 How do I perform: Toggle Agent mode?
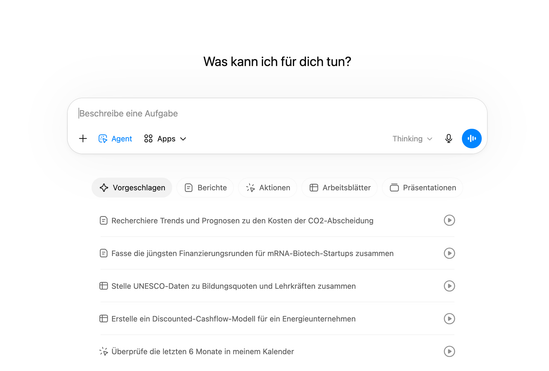click(115, 139)
